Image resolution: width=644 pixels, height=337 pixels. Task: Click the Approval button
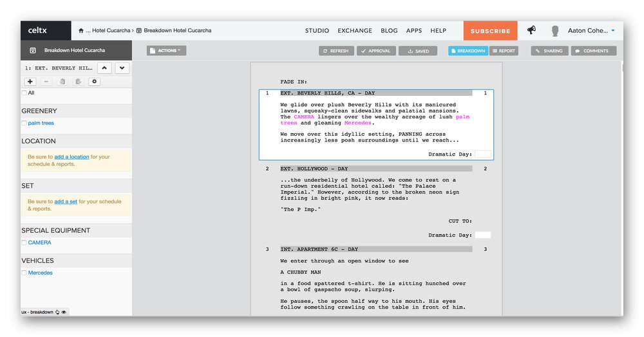376,51
